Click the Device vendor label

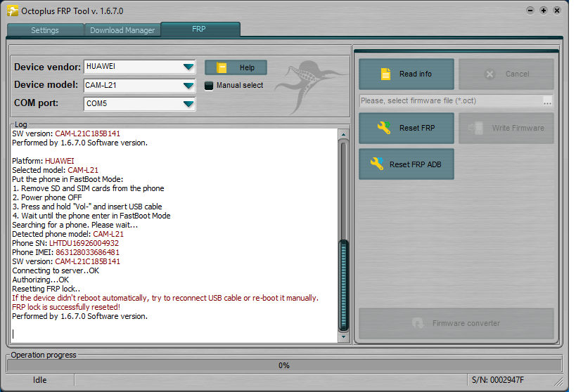[x=47, y=67]
